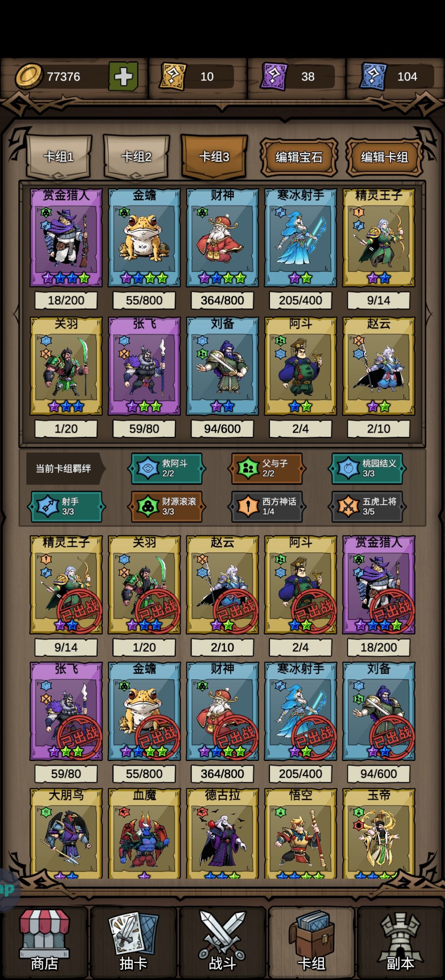
Task: Tap the blue mystery card counter icon
Action: tap(373, 76)
